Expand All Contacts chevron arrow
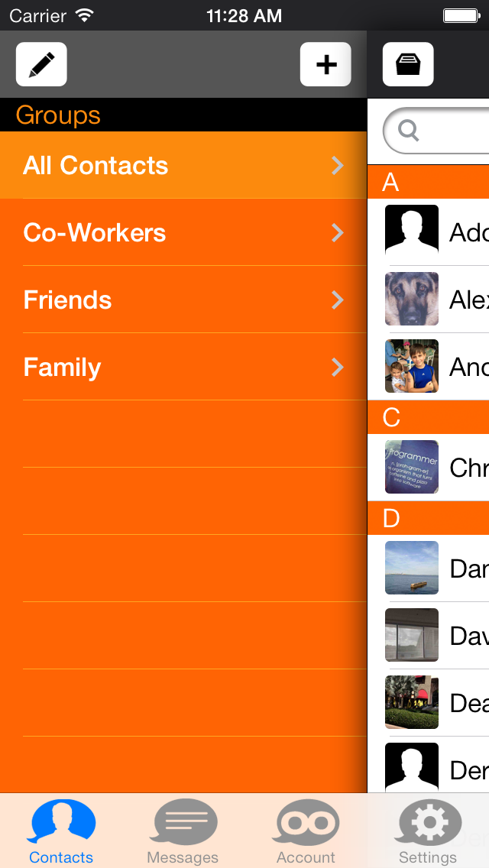Image resolution: width=489 pixels, height=868 pixels. point(337,166)
